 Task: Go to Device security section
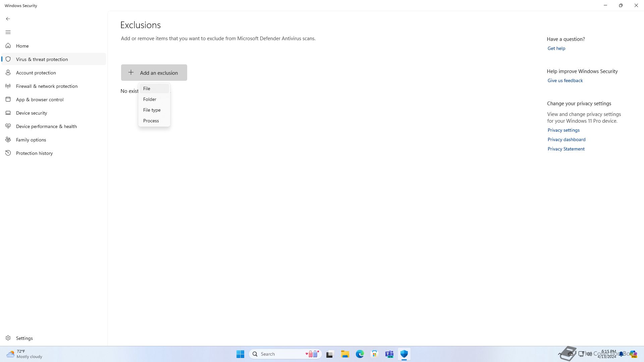54,113
